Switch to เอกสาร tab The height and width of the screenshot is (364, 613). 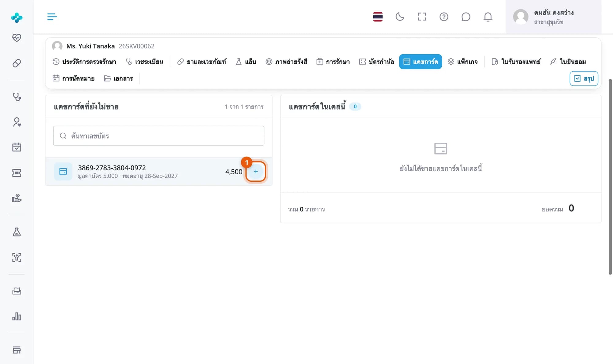coord(119,78)
